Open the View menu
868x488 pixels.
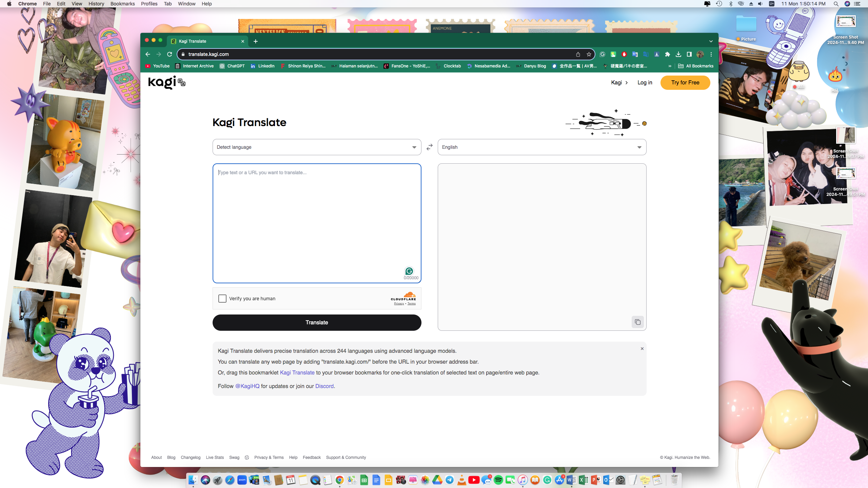(77, 4)
